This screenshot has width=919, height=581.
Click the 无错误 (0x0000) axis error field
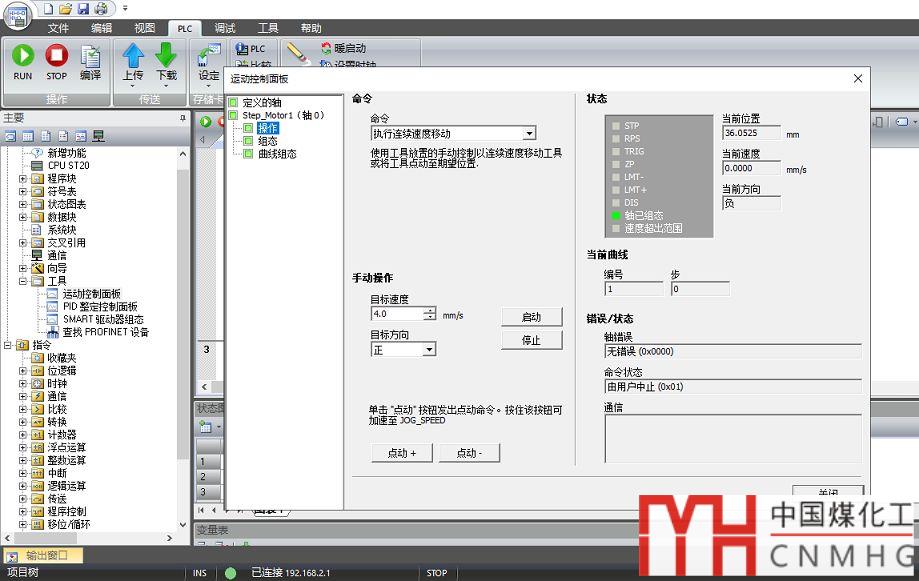point(733,351)
